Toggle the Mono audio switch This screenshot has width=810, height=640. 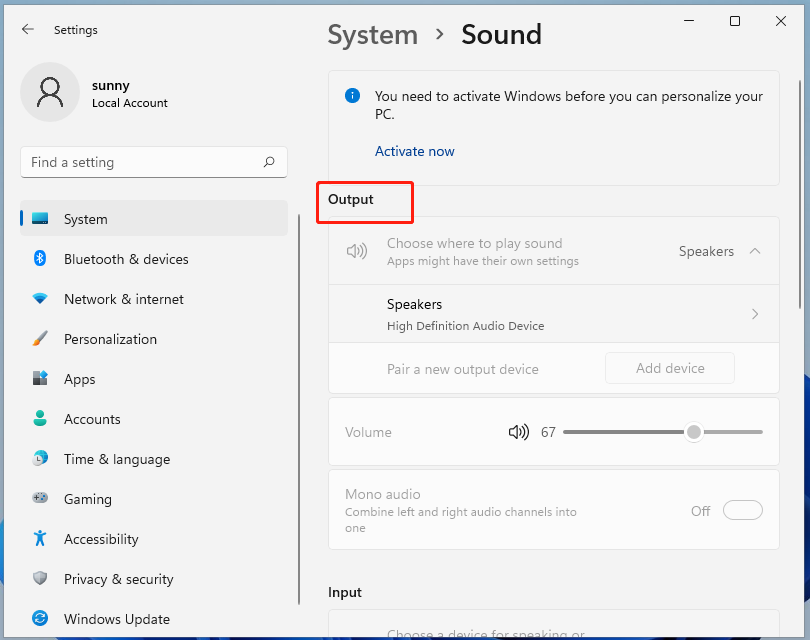742,511
